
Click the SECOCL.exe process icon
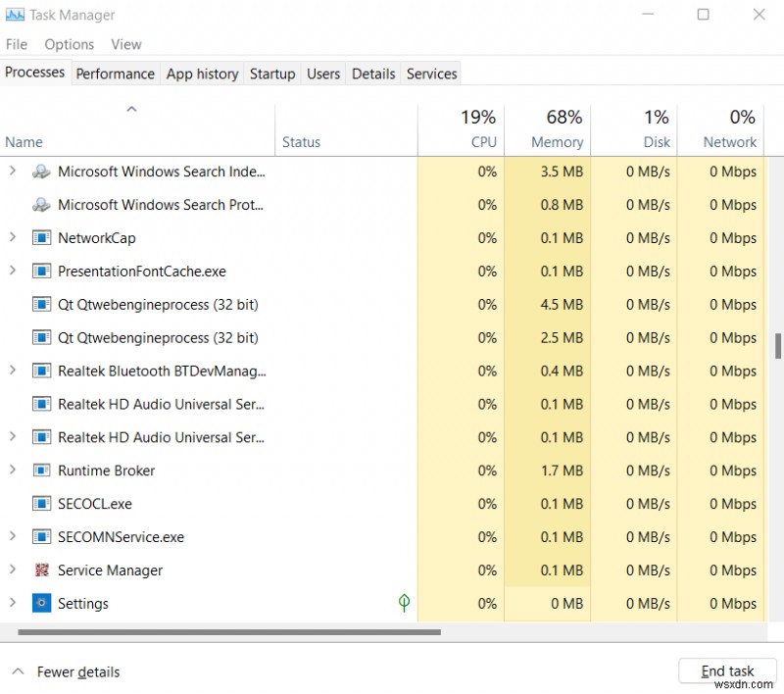pyautogui.click(x=41, y=504)
